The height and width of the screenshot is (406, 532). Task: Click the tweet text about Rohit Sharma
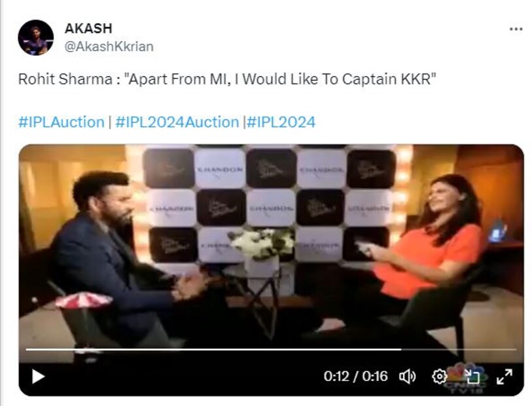click(227, 79)
